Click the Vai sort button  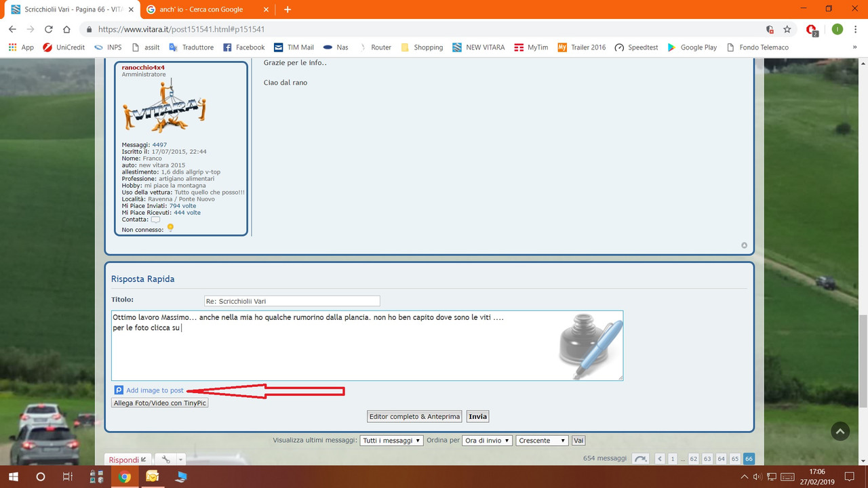pyautogui.click(x=578, y=441)
